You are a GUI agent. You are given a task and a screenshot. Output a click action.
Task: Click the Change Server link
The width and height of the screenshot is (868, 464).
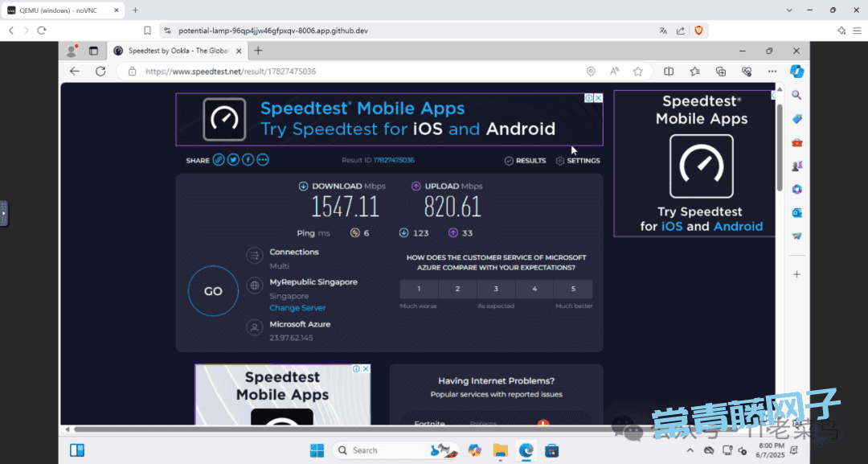point(297,308)
